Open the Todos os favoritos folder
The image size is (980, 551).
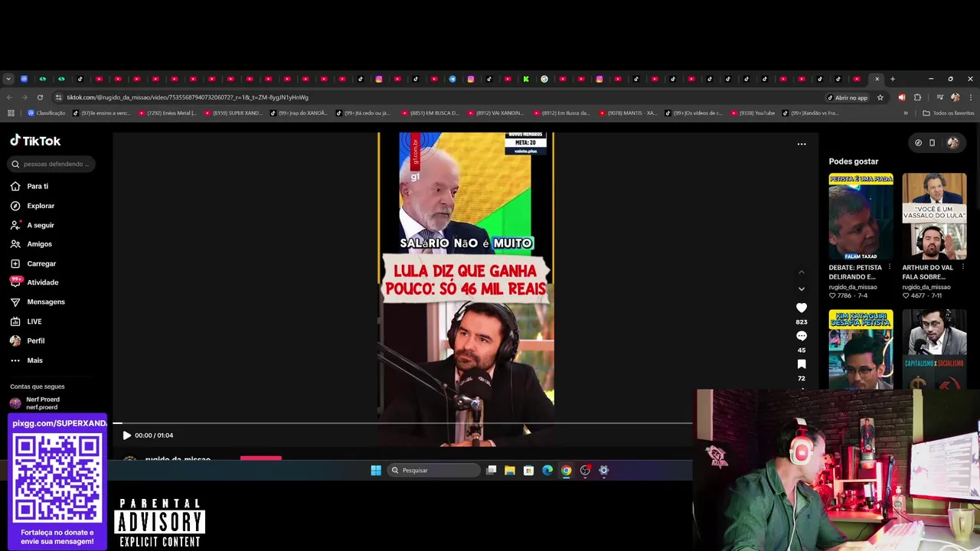[949, 113]
